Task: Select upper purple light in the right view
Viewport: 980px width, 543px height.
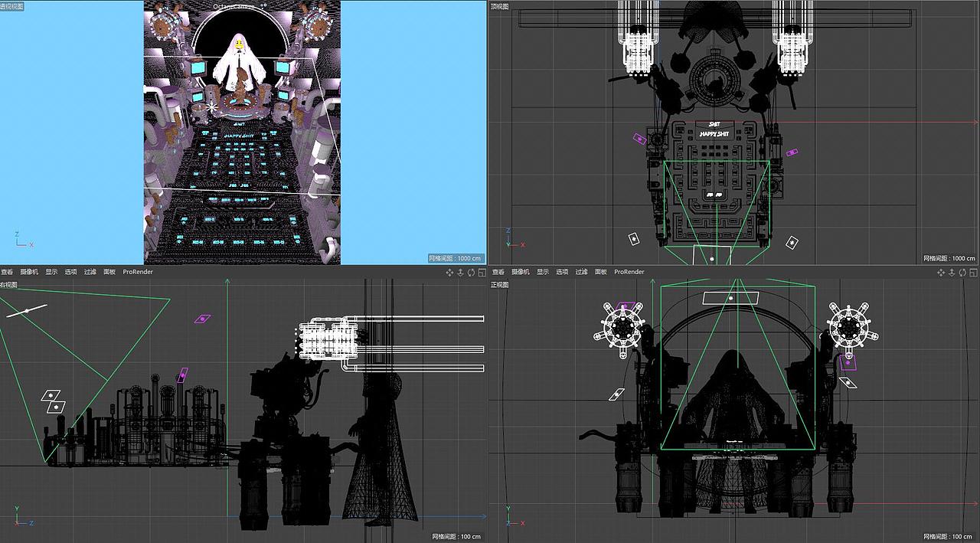Action: 202,319
